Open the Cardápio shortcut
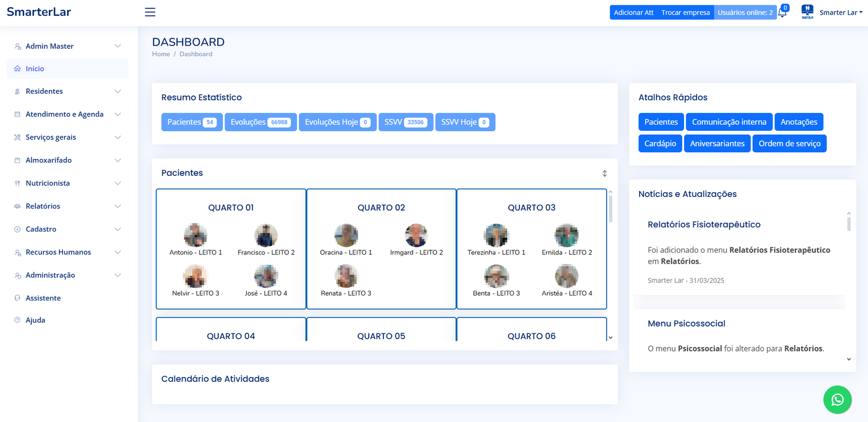Screen dimensions: 868x422 [x=660, y=144]
